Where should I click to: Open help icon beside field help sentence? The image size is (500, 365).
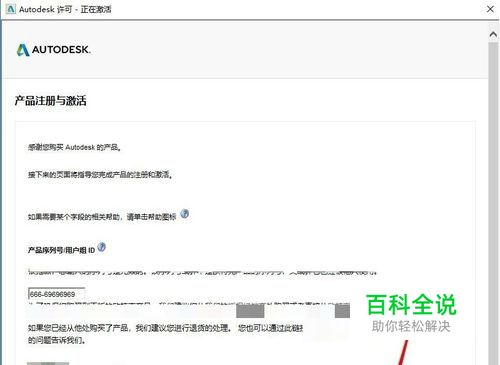[185, 214]
